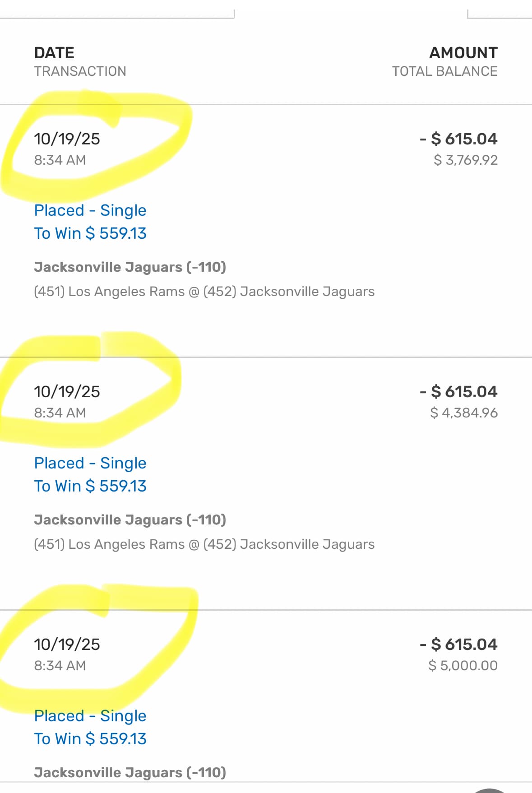Click the second Rams @ Jaguars matchup line
This screenshot has width=532, height=793.
pos(204,544)
